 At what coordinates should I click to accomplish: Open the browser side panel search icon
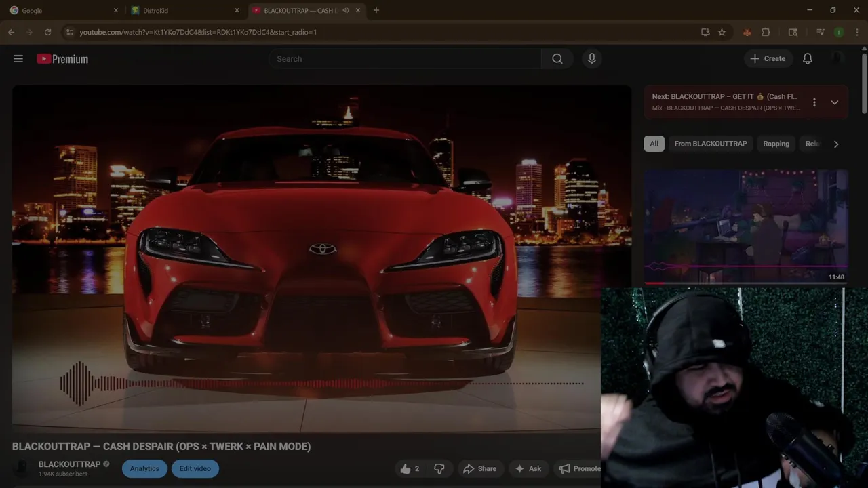coord(793,32)
